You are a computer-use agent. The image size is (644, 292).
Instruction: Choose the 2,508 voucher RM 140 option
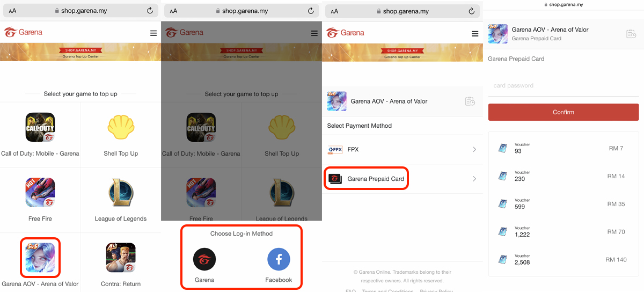point(563,260)
